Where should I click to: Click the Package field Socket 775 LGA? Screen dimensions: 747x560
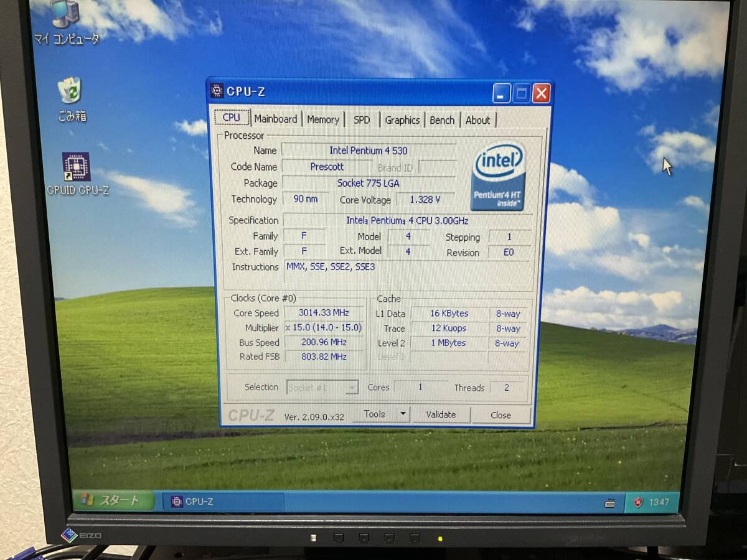369,183
